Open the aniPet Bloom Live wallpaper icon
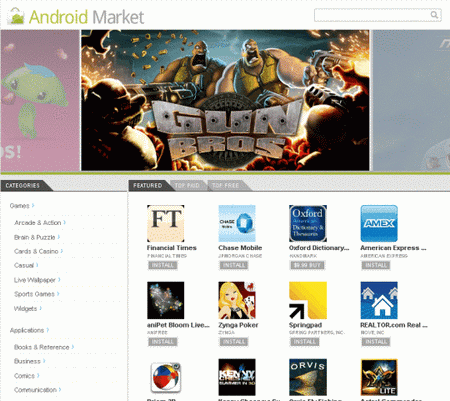This screenshot has height=401, width=450. pyautogui.click(x=166, y=300)
